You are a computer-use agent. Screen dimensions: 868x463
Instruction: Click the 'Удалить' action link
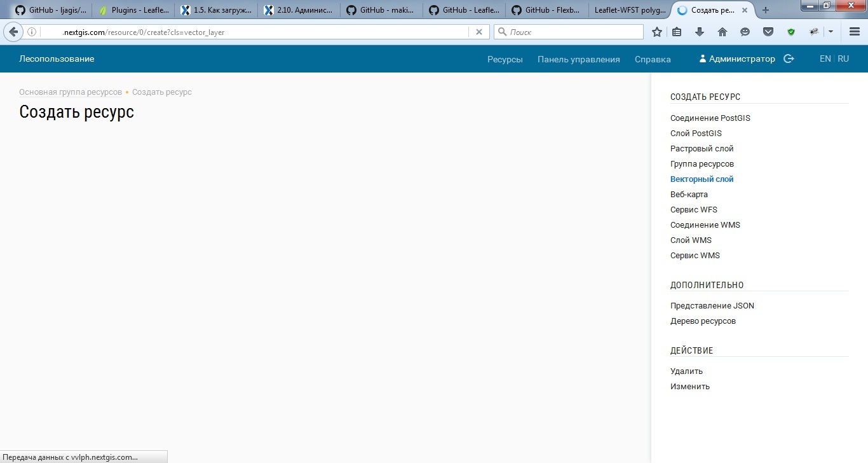click(x=686, y=371)
